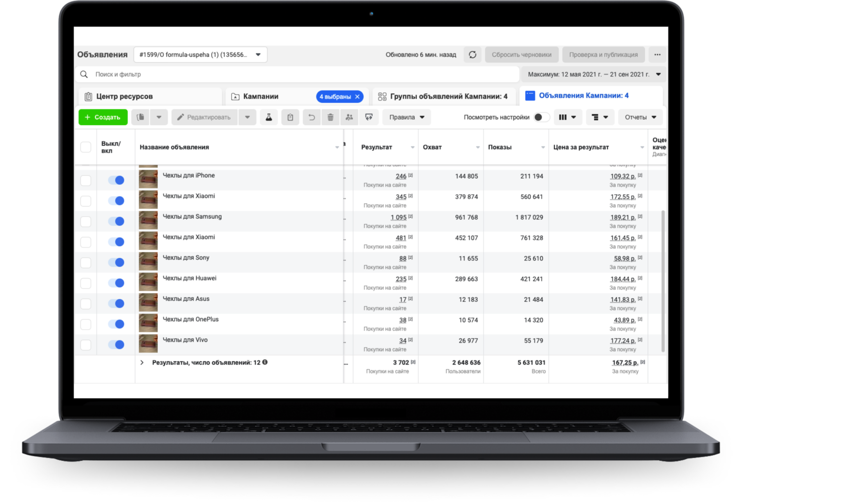Disable the Чехлы для Sony ad switch
The width and height of the screenshot is (841, 504).
pos(116,262)
